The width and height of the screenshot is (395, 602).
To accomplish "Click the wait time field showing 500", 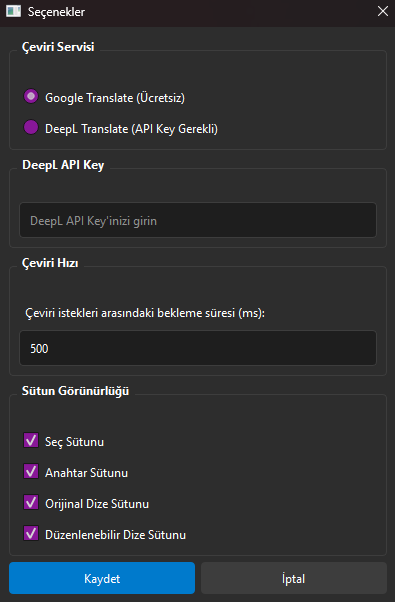I will [x=198, y=348].
